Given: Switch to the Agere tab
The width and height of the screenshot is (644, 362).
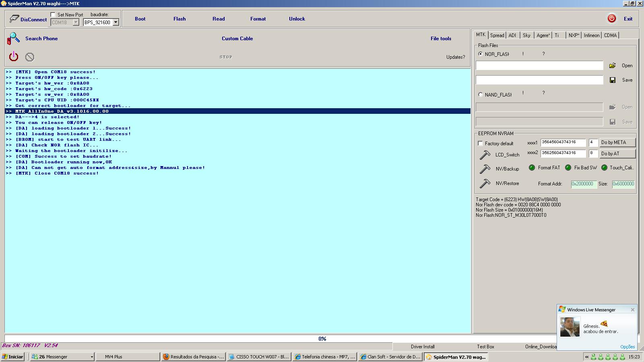Looking at the screenshot, I should tap(543, 35).
